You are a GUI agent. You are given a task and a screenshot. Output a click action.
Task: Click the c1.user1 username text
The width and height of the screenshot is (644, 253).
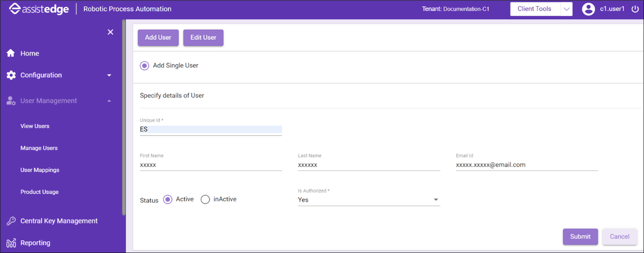(x=612, y=9)
